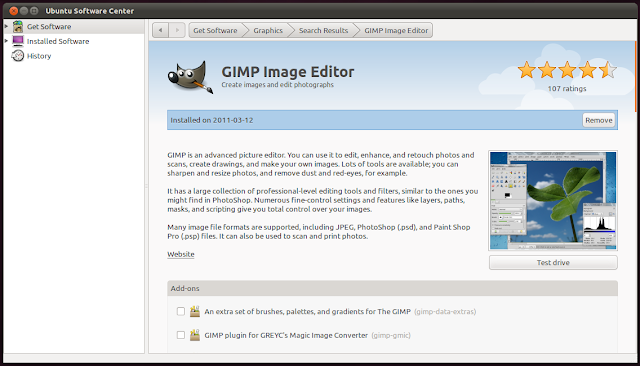Image resolution: width=640 pixels, height=366 pixels.
Task: Click the gimp-data-extras package icon
Action: coord(195,311)
